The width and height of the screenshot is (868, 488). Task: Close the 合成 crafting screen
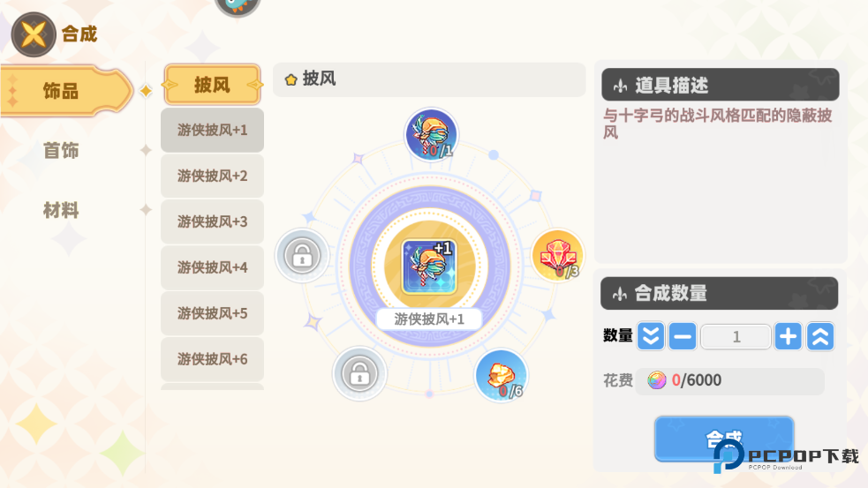[x=34, y=35]
